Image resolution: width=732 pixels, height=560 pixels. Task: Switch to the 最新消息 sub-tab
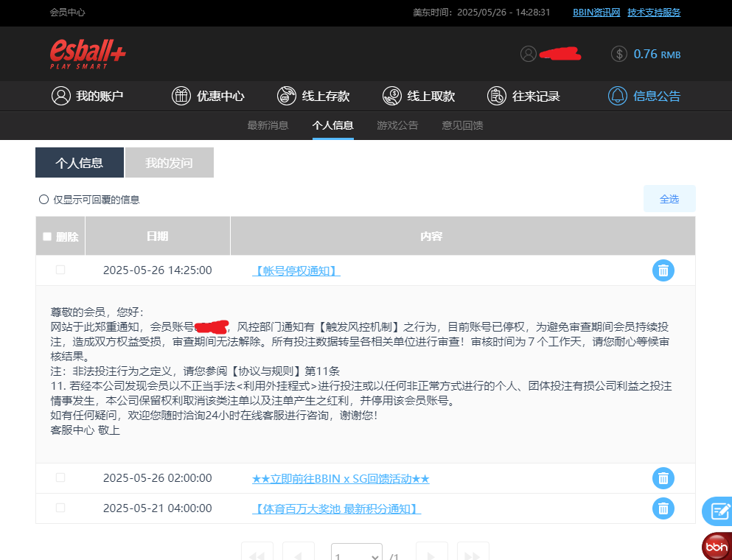[268, 125]
